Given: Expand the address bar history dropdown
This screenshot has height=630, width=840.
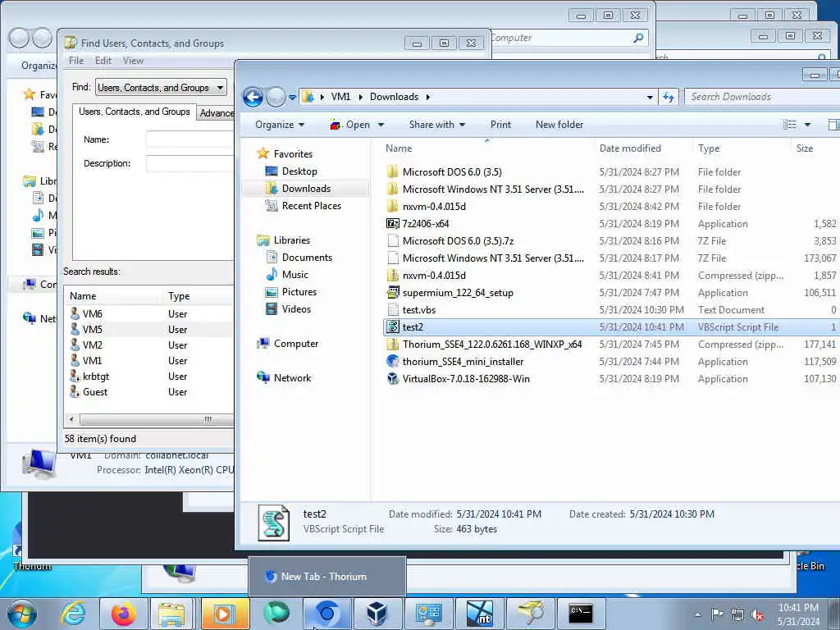Looking at the screenshot, I should coord(650,98).
